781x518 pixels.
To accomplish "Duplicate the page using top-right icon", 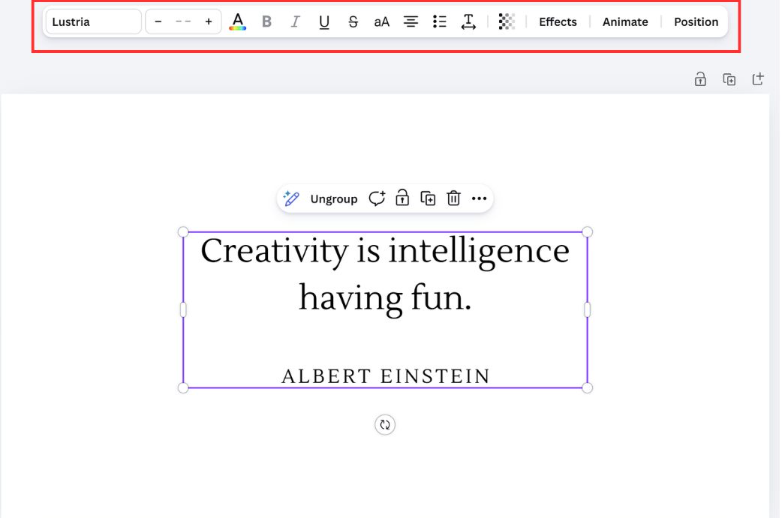I will pyautogui.click(x=729, y=79).
